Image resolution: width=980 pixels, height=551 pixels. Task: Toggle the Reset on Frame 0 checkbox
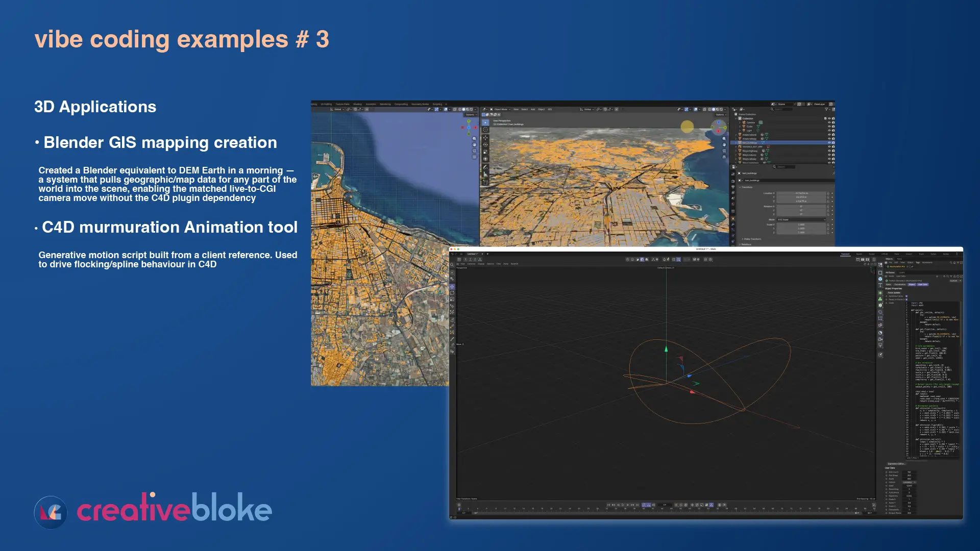(906, 299)
